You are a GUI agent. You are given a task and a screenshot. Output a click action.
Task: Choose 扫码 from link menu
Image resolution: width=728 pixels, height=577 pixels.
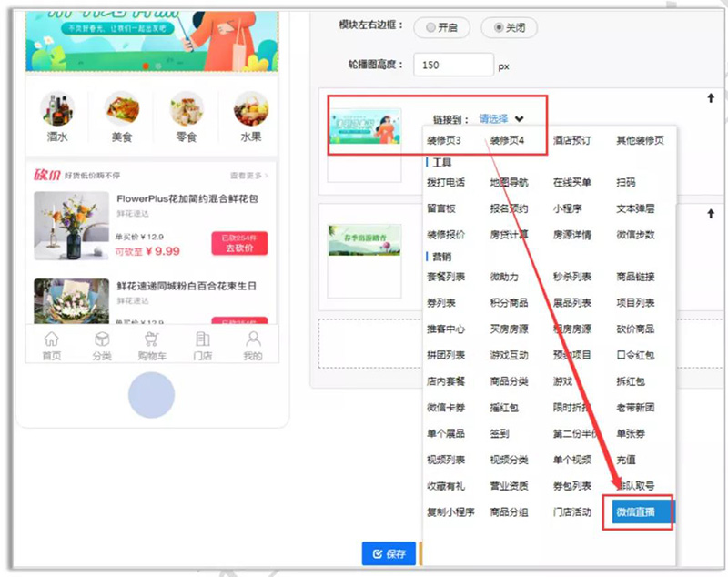625,182
